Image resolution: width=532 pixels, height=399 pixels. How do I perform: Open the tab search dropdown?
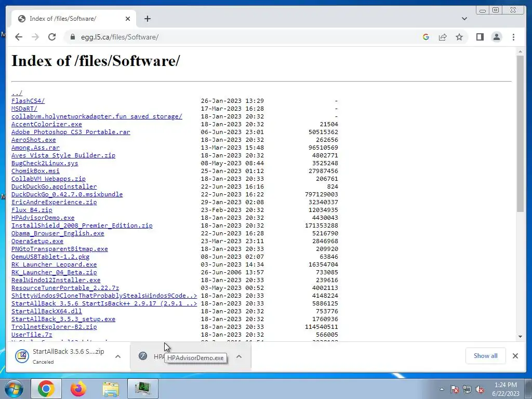click(x=464, y=19)
